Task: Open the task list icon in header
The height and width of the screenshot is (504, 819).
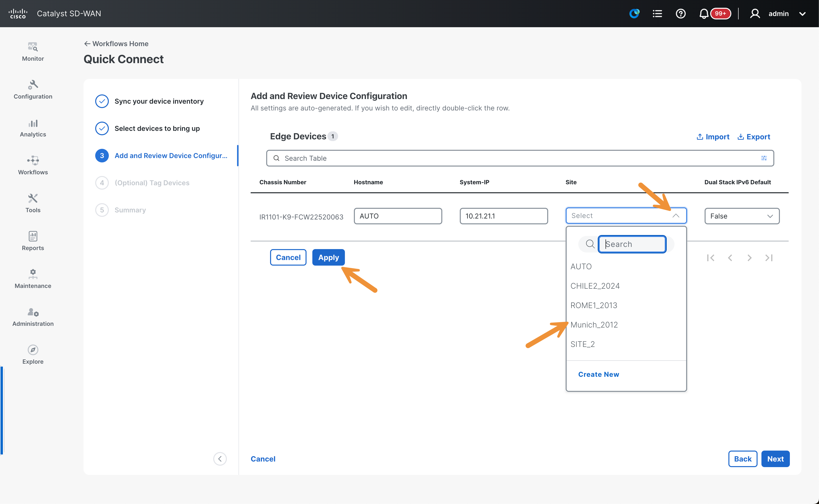Action: [x=657, y=14]
